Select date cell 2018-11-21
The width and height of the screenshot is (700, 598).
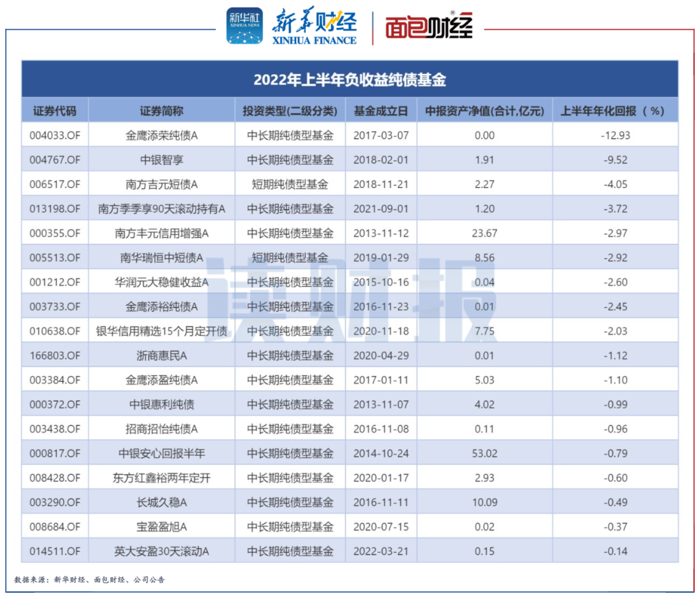(x=381, y=184)
